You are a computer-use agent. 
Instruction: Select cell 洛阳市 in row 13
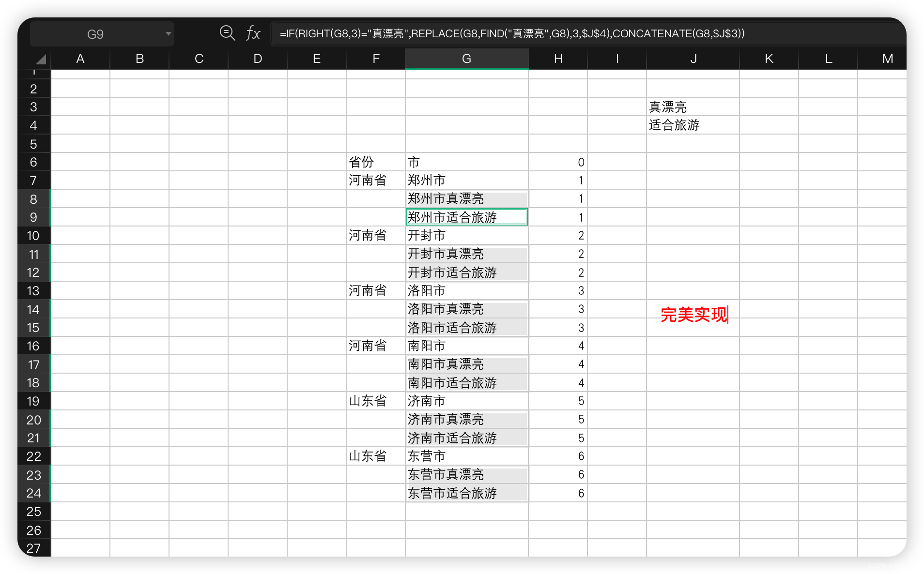click(467, 291)
